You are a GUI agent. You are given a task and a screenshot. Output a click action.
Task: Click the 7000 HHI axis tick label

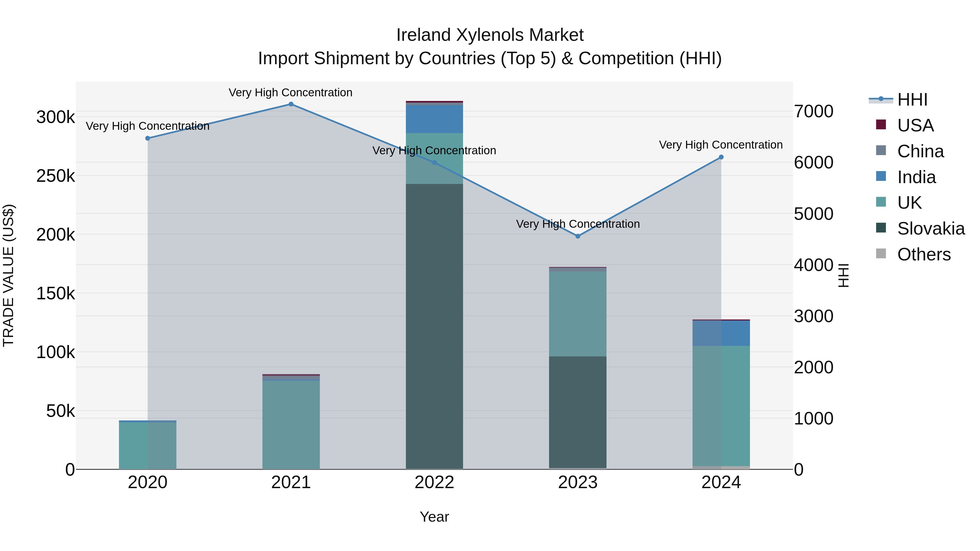(x=814, y=111)
